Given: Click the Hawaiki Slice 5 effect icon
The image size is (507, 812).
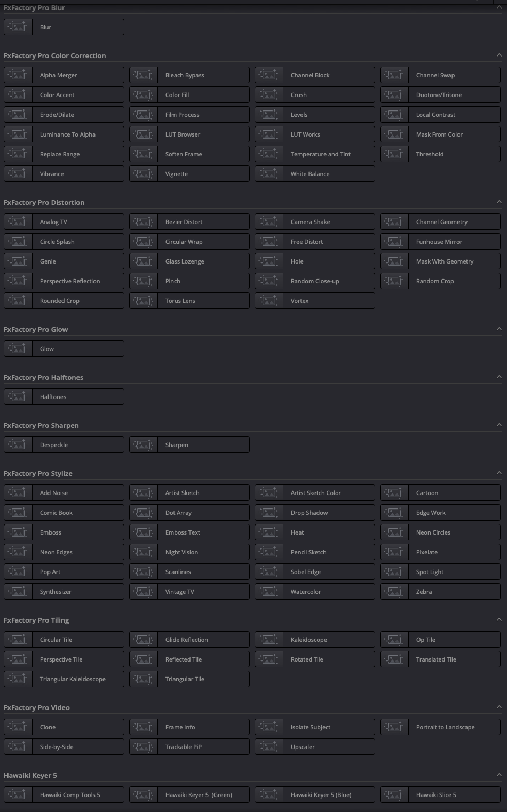Looking at the screenshot, I should click(x=394, y=795).
